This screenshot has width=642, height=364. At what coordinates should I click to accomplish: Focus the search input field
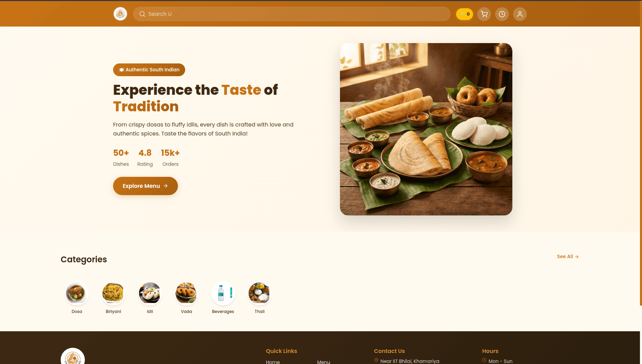[x=292, y=14]
